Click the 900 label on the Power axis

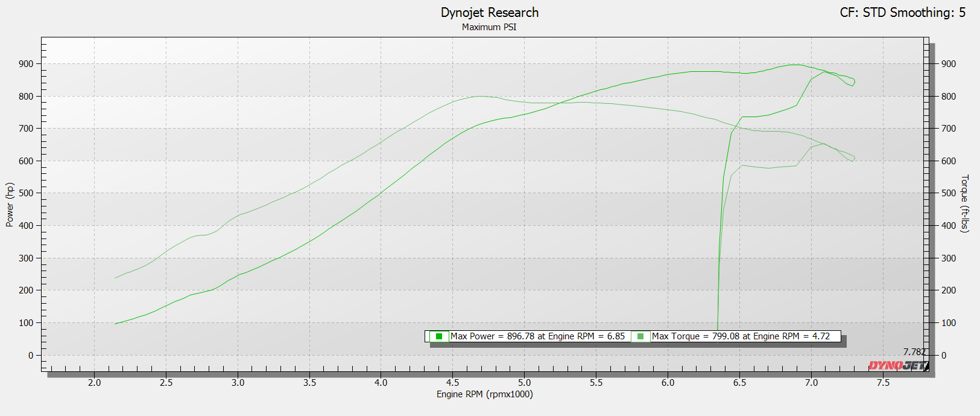coord(26,64)
